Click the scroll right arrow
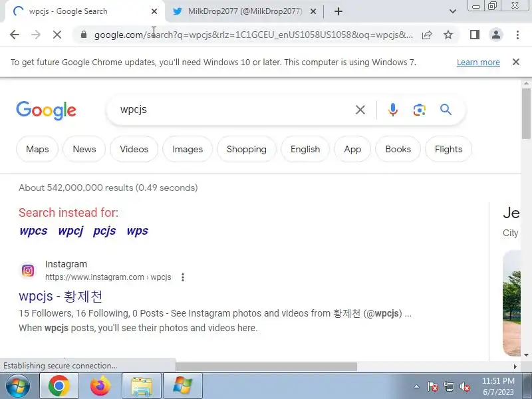This screenshot has height=399, width=532. point(515,366)
